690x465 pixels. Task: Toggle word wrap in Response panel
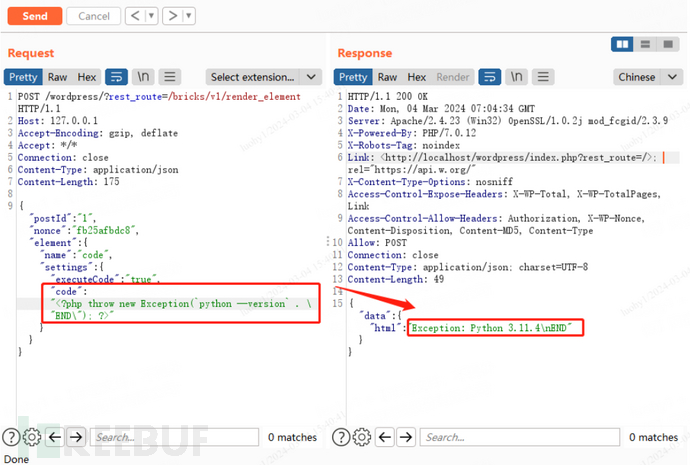pos(490,77)
